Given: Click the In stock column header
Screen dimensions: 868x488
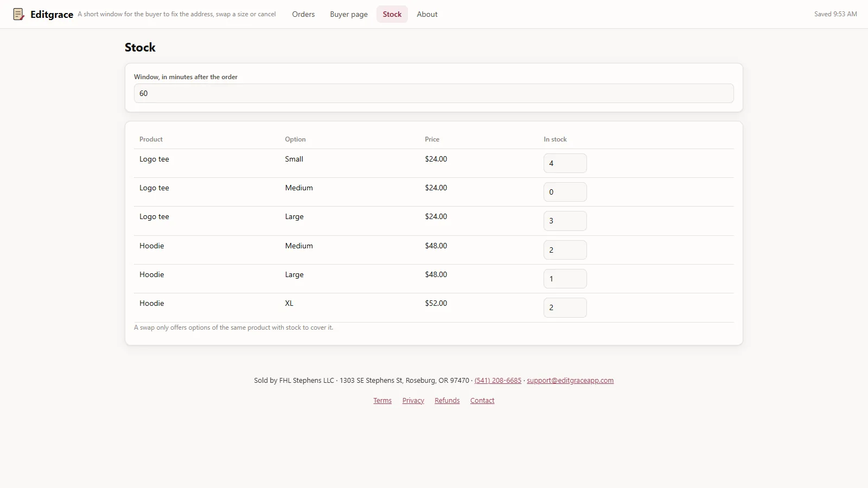Looking at the screenshot, I should pyautogui.click(x=555, y=139).
